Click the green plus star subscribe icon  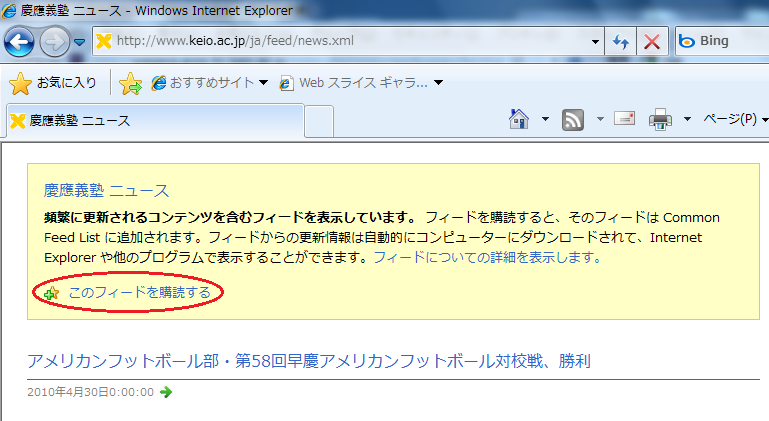(x=51, y=293)
